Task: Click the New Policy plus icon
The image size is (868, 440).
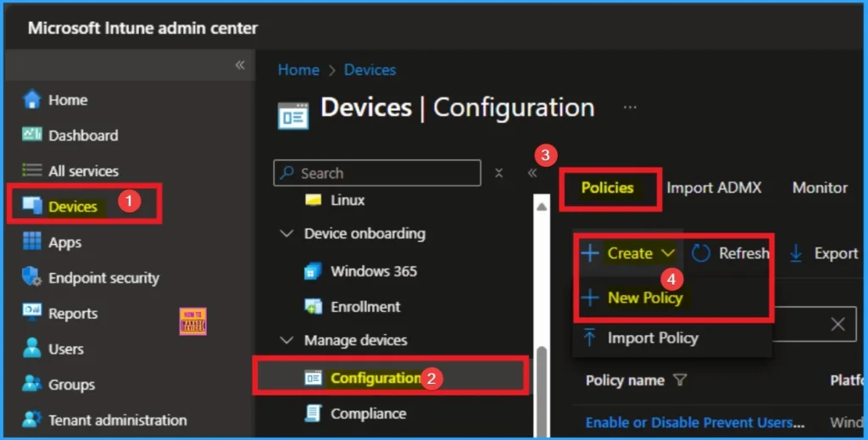Action: coord(590,298)
